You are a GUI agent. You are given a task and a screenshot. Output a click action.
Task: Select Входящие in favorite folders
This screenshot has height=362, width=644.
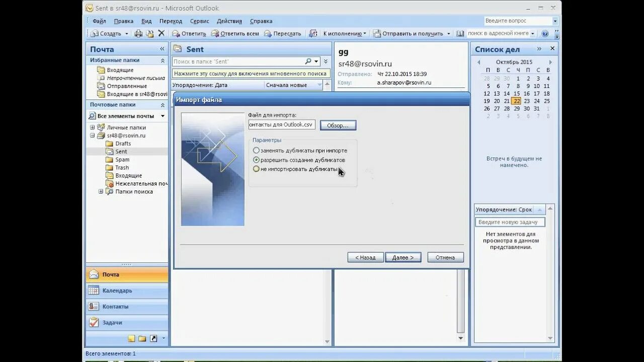(120, 70)
